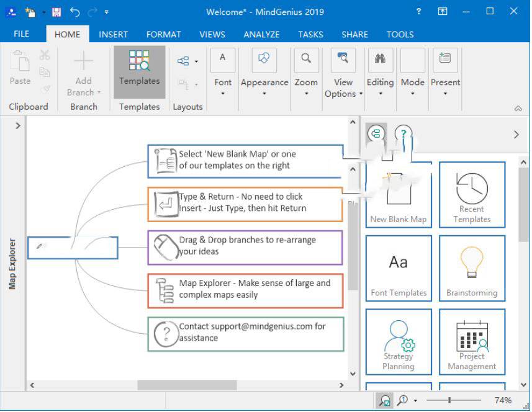The image size is (532, 412).
Task: Open the Font dropdown in the ribbon
Action: tap(223, 72)
